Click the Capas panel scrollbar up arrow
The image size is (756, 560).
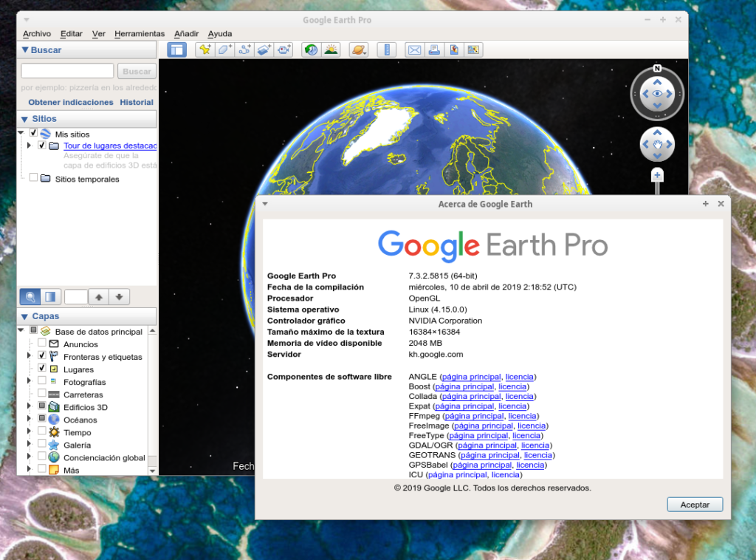pyautogui.click(x=152, y=331)
